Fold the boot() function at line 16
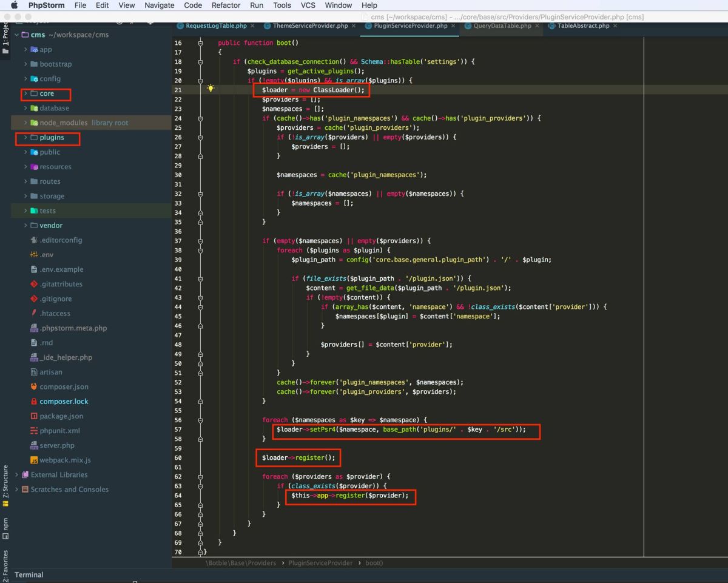Screen dimensions: 728x583 click(x=200, y=43)
